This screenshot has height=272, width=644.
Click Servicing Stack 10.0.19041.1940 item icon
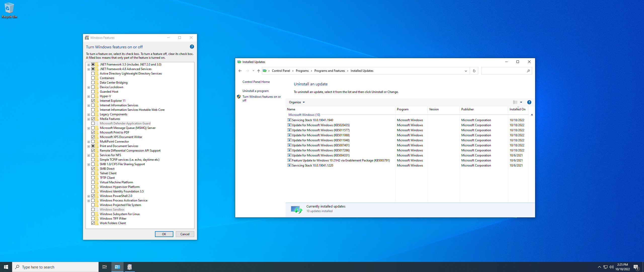coord(289,120)
